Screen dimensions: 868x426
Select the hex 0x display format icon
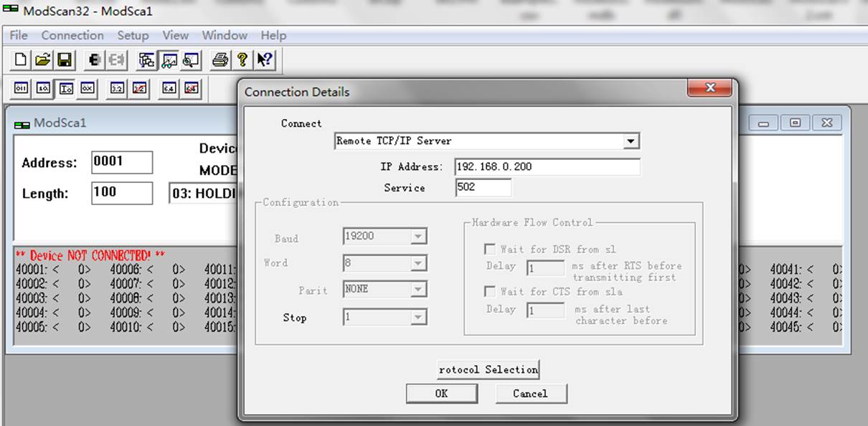point(88,88)
